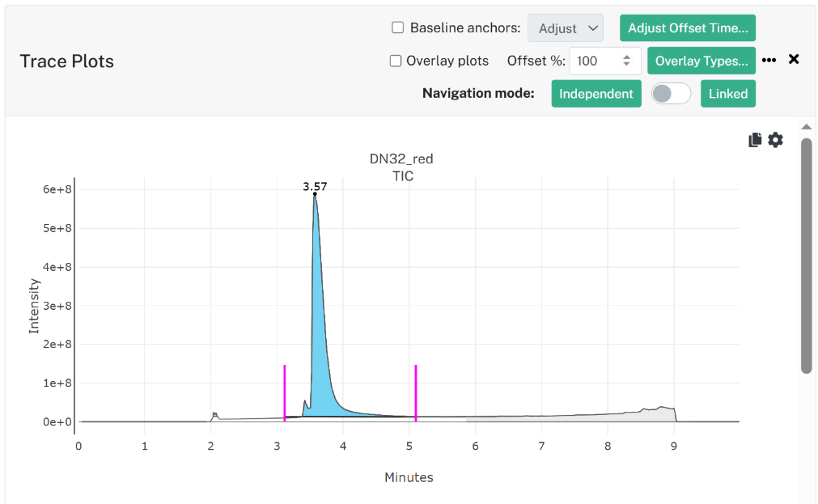Screen dimensions: 818x504
Task: Enable the Baseline anchors checkbox
Action: click(x=398, y=28)
